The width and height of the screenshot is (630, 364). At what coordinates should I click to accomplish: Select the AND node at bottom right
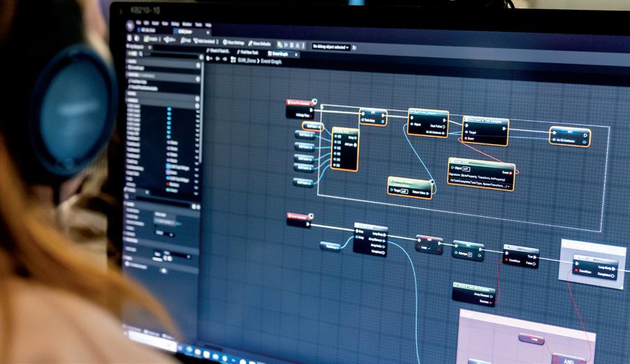569,359
